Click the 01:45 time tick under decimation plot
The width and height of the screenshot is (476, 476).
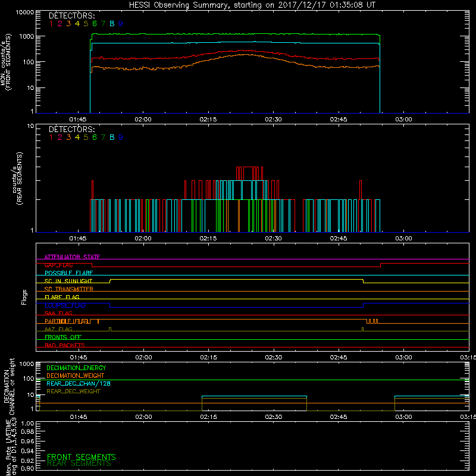click(79, 417)
